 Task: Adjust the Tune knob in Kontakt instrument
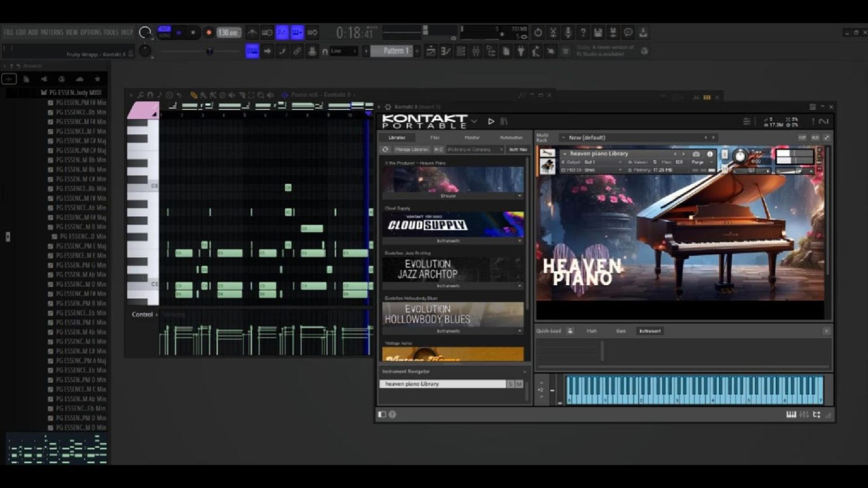coord(740,156)
